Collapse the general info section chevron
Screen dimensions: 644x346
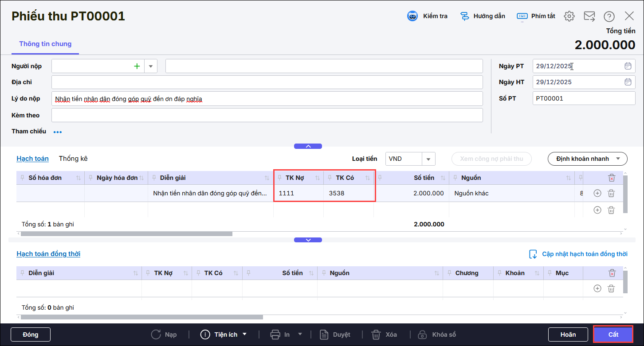click(308, 146)
